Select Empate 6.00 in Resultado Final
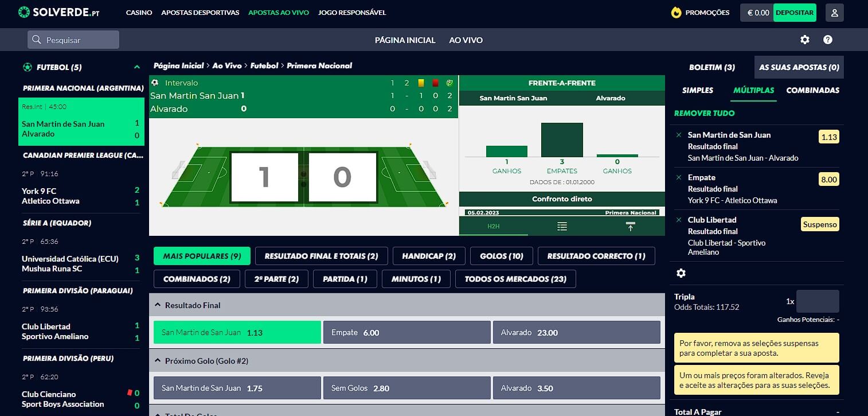 (x=407, y=332)
